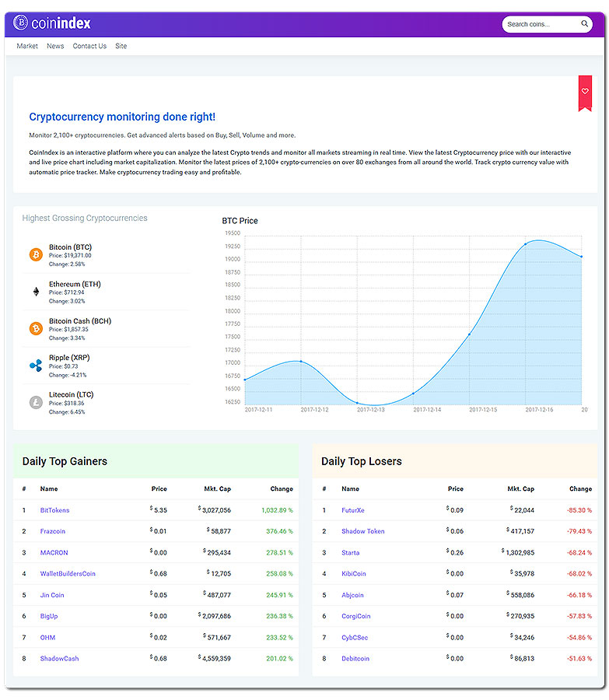This screenshot has width=609, height=700.
Task: Click the Bitcoin Cash icon
Action: coord(36,328)
